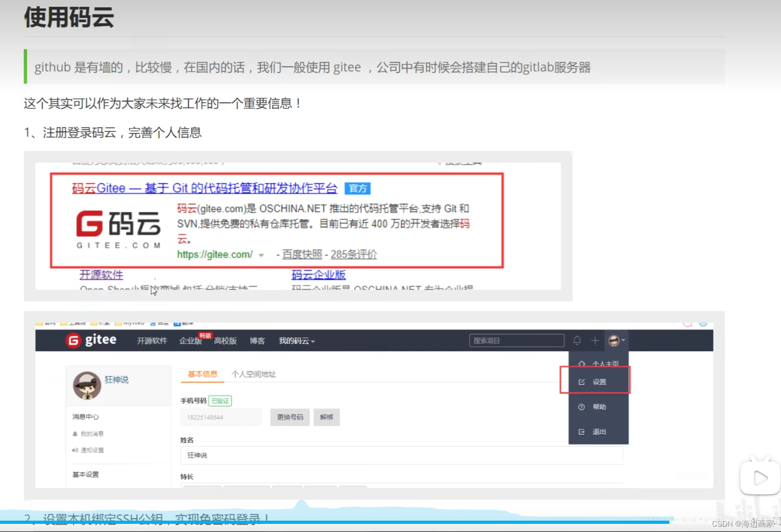Expand the 我的码云 dropdown

[297, 341]
